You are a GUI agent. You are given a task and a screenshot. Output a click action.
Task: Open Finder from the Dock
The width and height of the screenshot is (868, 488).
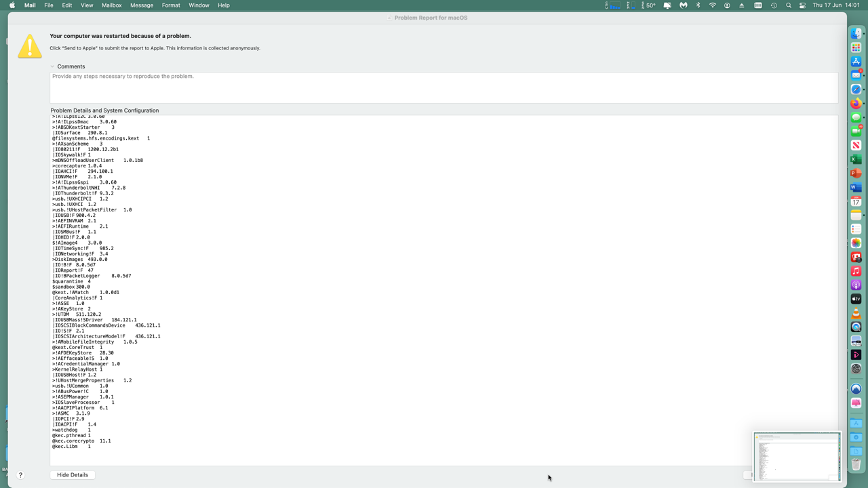click(856, 33)
